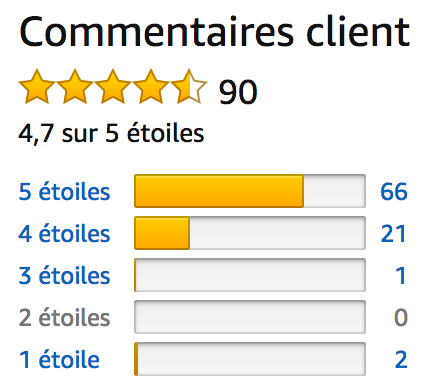Click the 2 count for 1 star

pos(401,360)
